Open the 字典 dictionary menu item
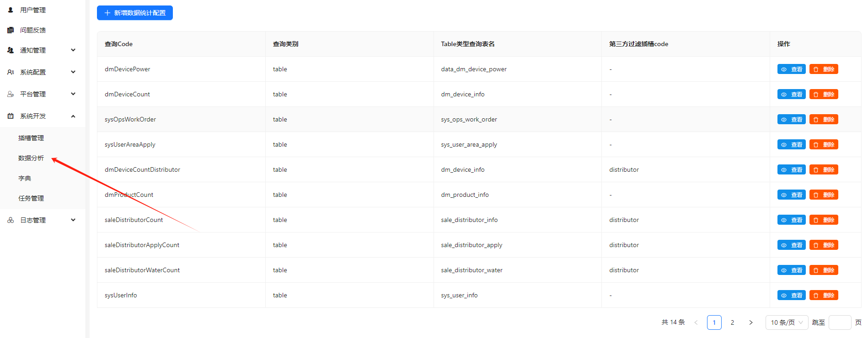This screenshot has width=868, height=338. [25, 178]
